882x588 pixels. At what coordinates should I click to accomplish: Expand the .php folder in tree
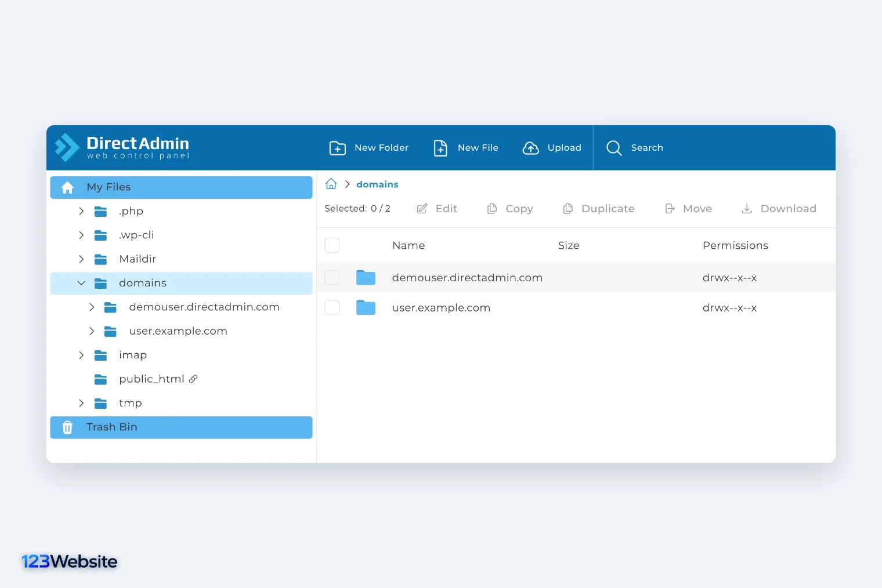click(x=81, y=211)
